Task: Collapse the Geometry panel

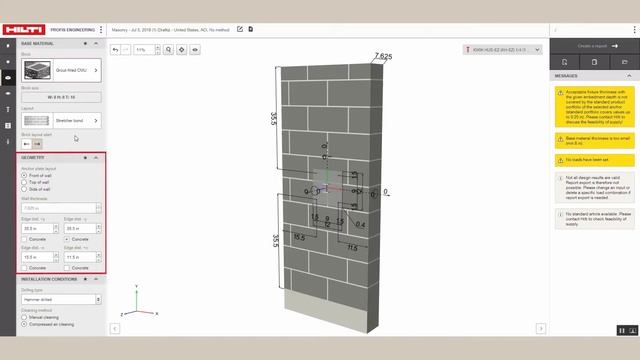Action: tap(96, 158)
